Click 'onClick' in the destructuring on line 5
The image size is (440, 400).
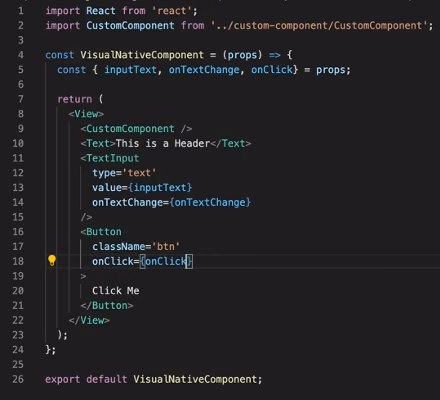tap(272, 69)
